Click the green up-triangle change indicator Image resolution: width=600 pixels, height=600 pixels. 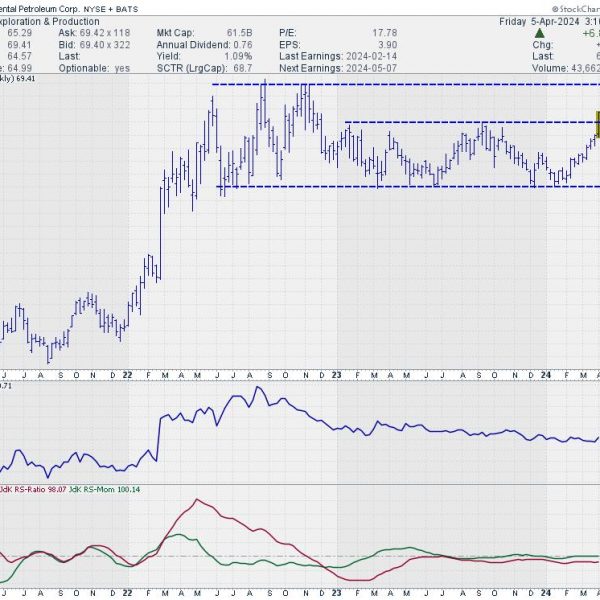(540, 33)
